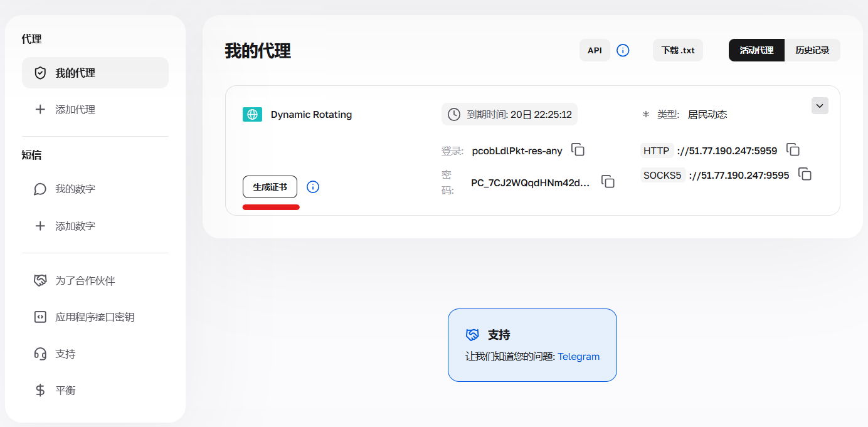The width and height of the screenshot is (868, 427).
Task: Click 生成证书 button
Action: coord(270,187)
